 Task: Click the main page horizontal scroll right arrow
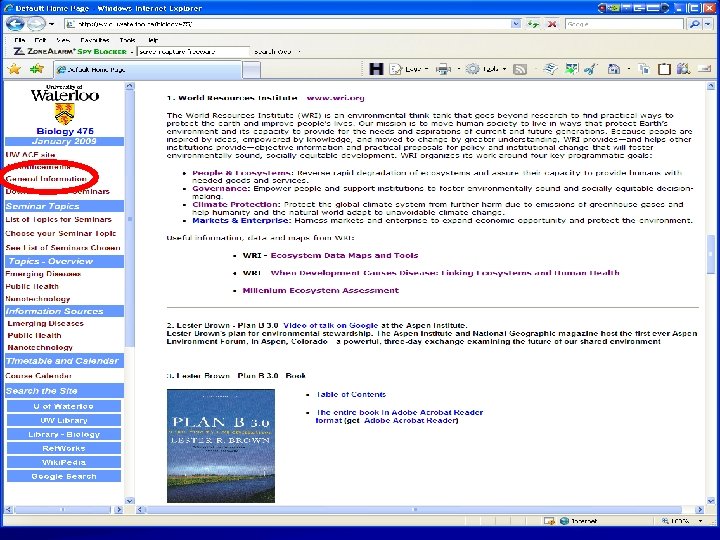[699, 509]
